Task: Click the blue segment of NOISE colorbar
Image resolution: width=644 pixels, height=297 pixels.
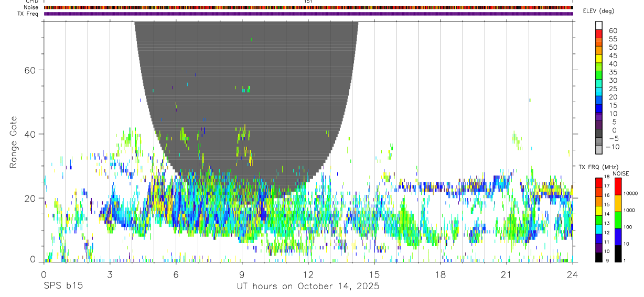Action: pyautogui.click(x=618, y=236)
